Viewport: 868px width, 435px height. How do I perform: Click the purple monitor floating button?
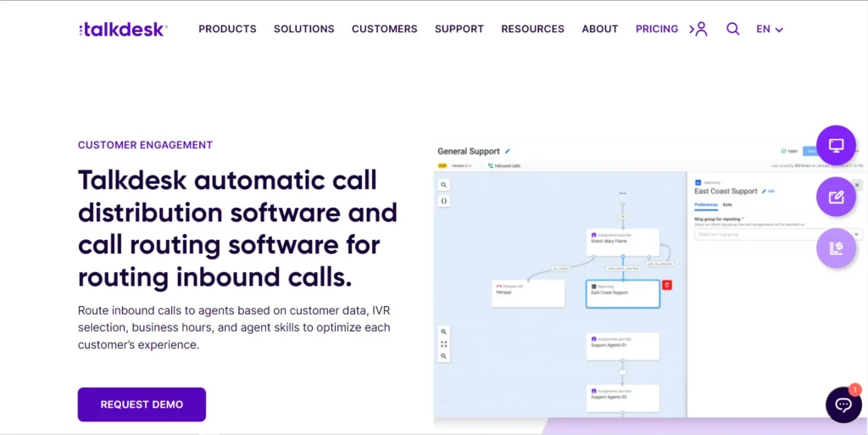(836, 146)
